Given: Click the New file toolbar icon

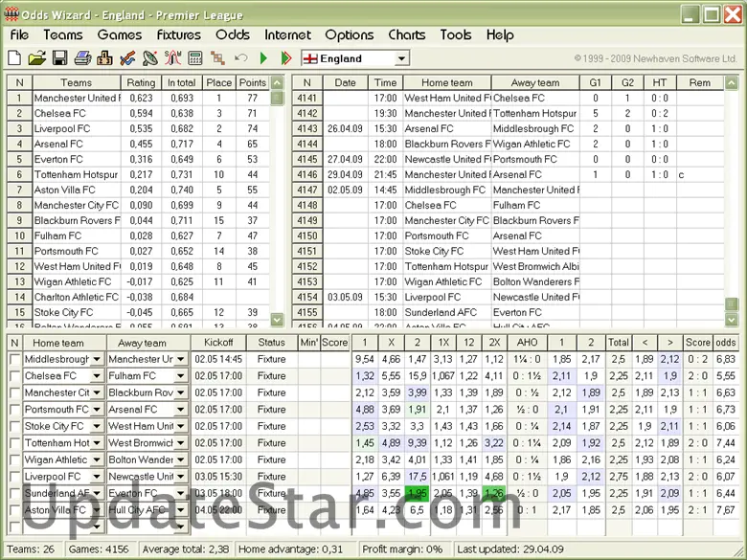Looking at the screenshot, I should (14, 58).
